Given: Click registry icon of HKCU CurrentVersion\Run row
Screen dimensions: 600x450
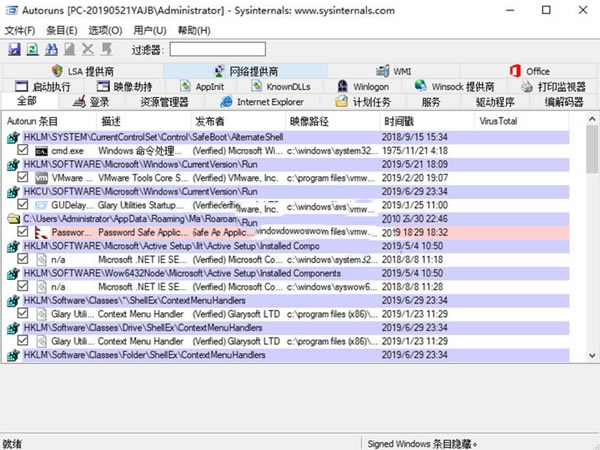Looking at the screenshot, I should click(13, 192).
